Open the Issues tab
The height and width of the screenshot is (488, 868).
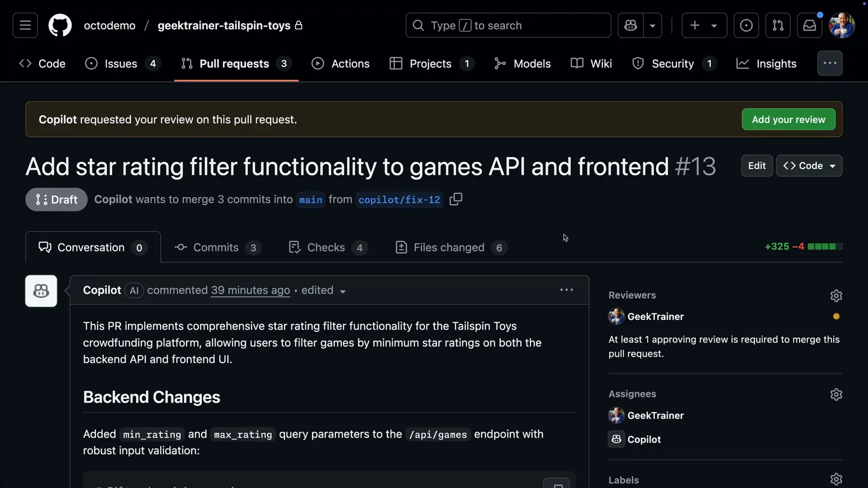click(x=122, y=63)
